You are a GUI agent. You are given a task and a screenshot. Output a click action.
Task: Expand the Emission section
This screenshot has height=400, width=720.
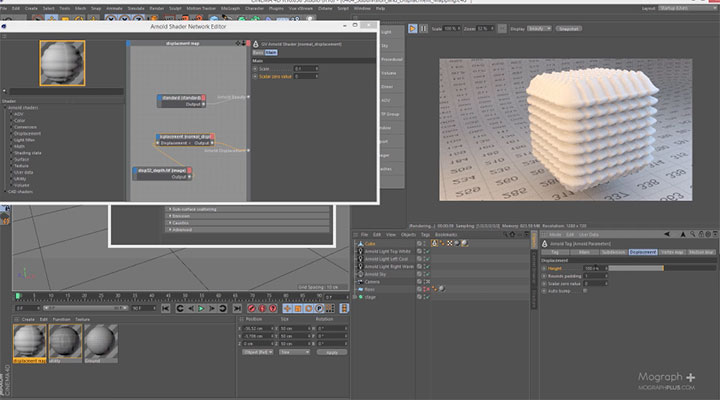pos(170,216)
